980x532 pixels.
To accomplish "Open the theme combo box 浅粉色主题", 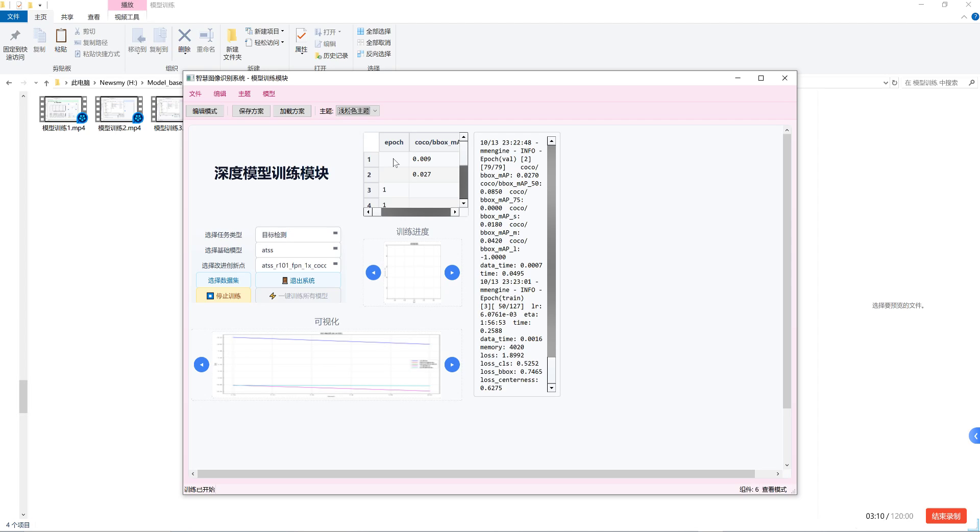I will pos(357,111).
